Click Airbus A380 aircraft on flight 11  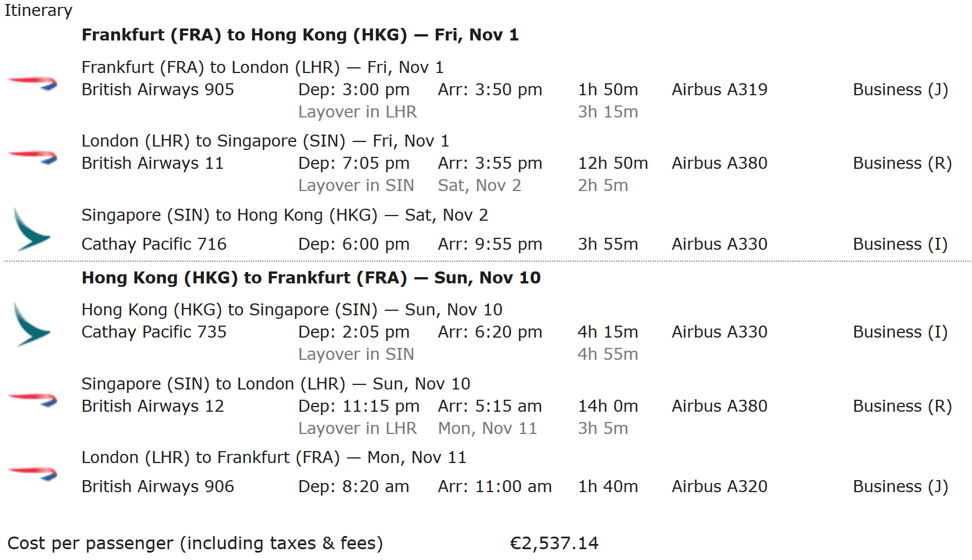(719, 163)
